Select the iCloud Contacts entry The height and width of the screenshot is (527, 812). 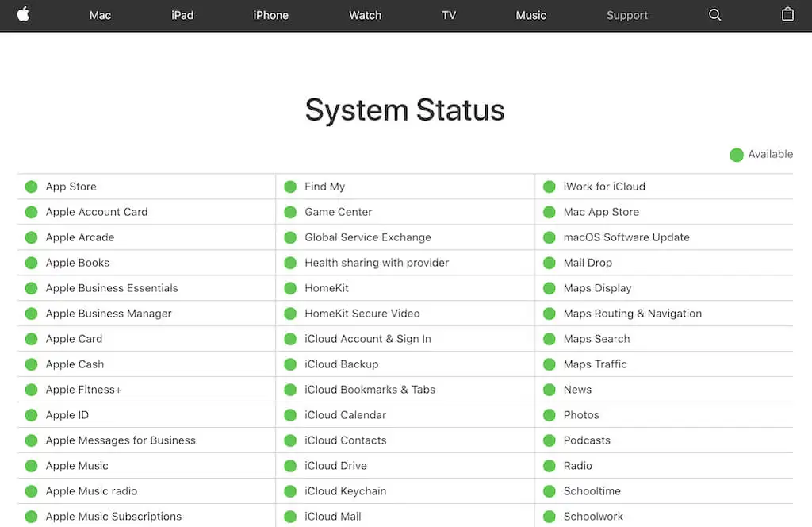346,440
